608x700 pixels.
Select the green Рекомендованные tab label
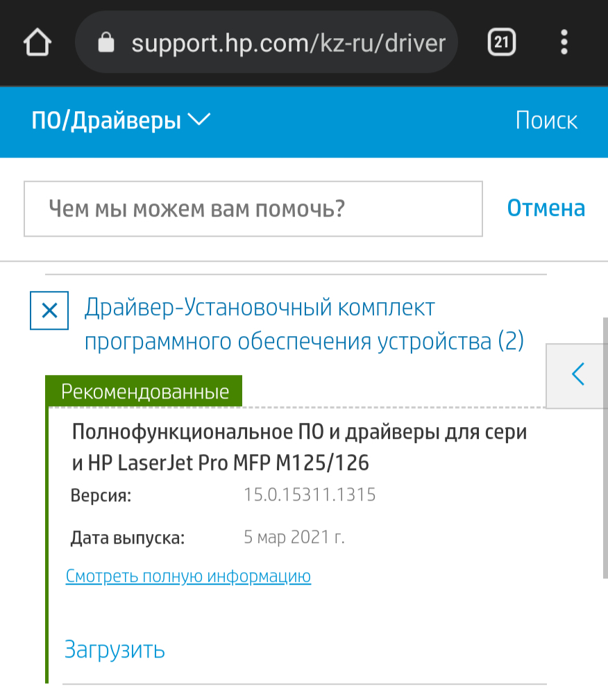tap(144, 391)
